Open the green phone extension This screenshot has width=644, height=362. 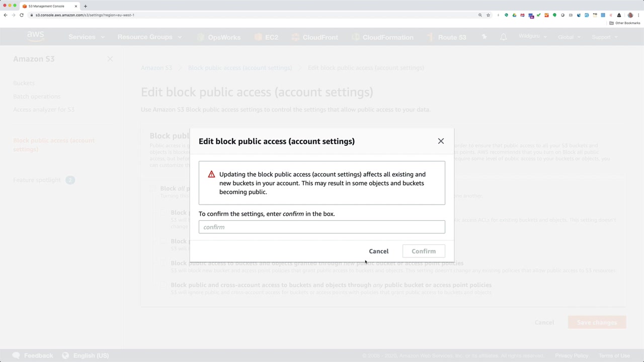coord(506,15)
